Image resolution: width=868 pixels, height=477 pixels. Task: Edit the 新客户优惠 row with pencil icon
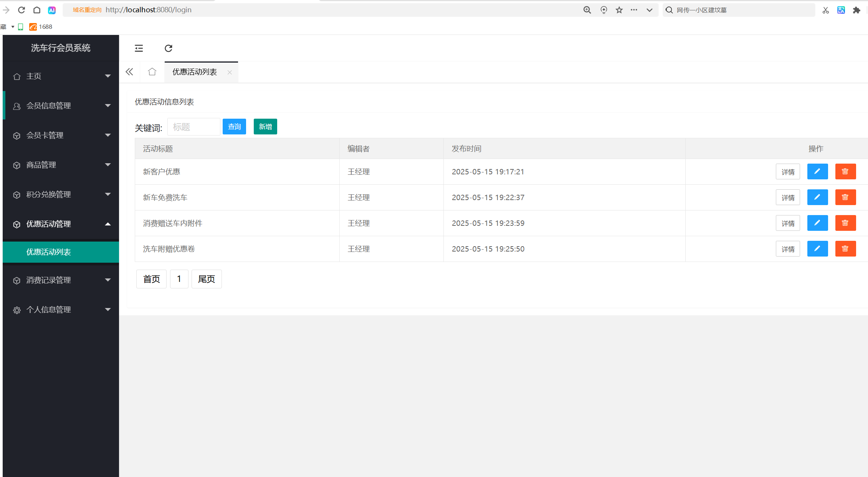coord(817,172)
